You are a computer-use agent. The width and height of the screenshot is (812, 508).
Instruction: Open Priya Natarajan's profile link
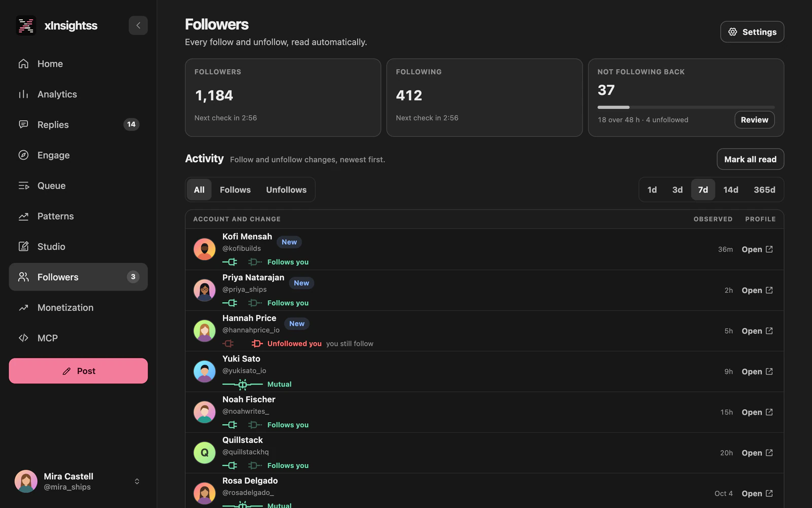[x=757, y=290]
